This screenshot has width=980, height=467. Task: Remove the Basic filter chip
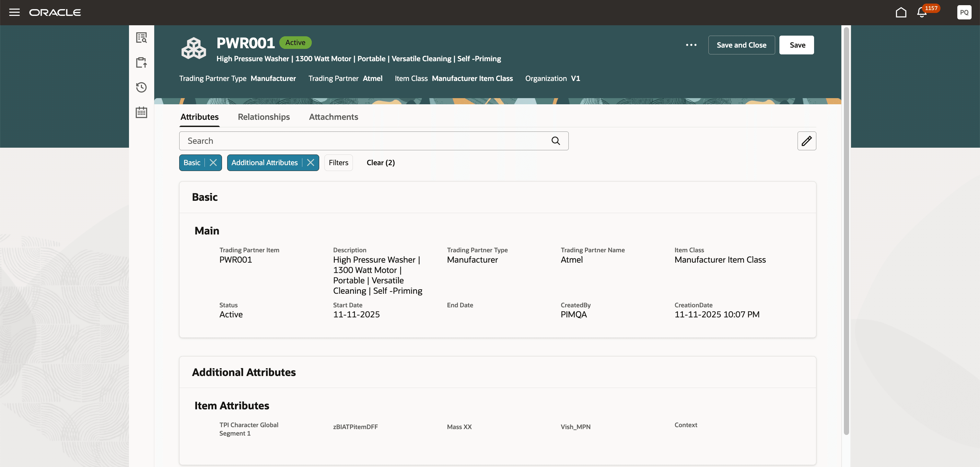213,162
